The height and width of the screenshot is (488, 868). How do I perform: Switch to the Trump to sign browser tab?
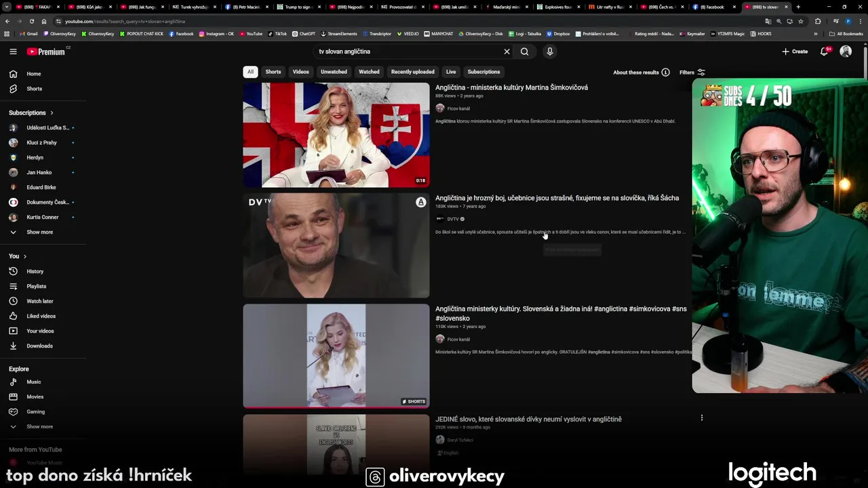coord(298,7)
